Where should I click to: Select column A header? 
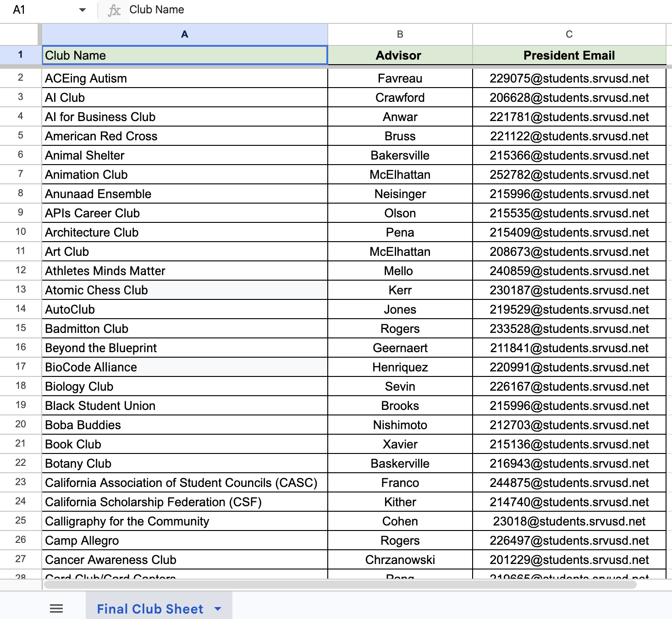point(185,34)
